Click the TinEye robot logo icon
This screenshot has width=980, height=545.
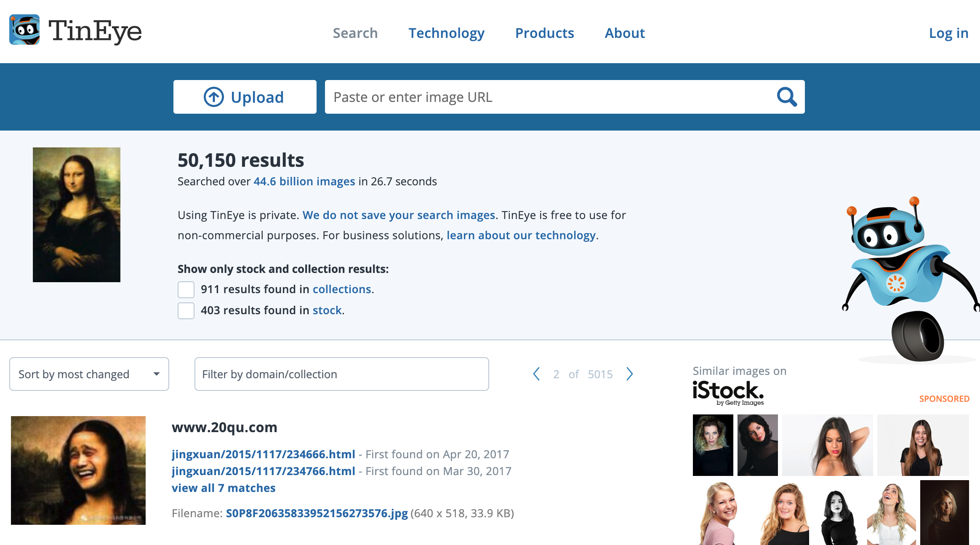pos(24,30)
